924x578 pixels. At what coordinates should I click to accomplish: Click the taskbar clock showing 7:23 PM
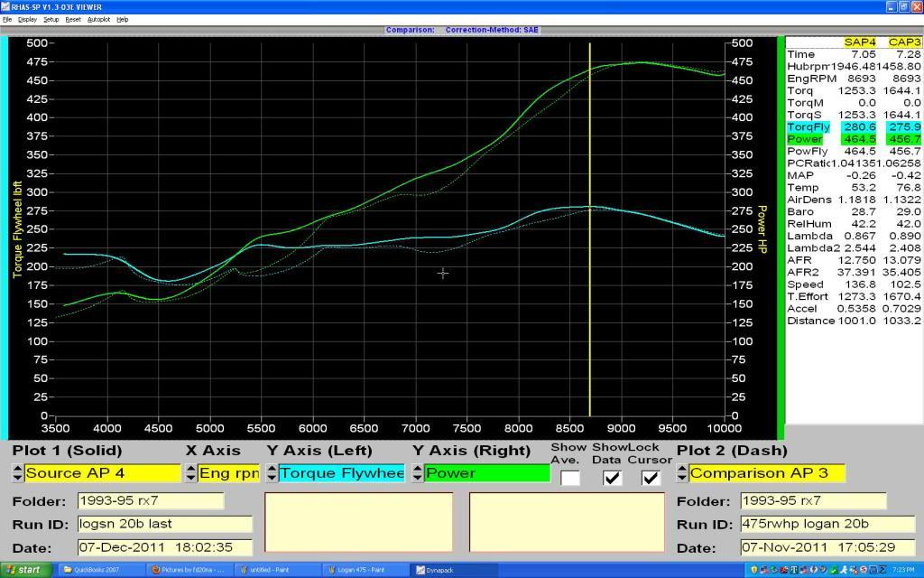903,570
